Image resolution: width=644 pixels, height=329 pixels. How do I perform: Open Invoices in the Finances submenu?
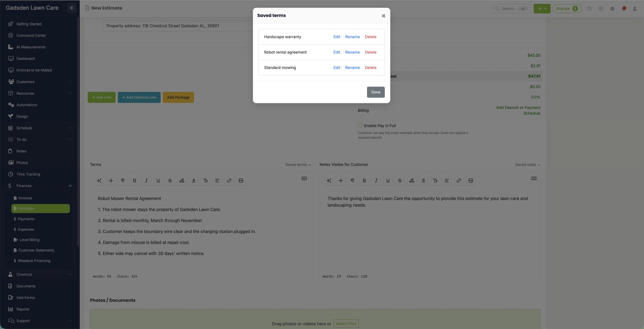(x=25, y=198)
